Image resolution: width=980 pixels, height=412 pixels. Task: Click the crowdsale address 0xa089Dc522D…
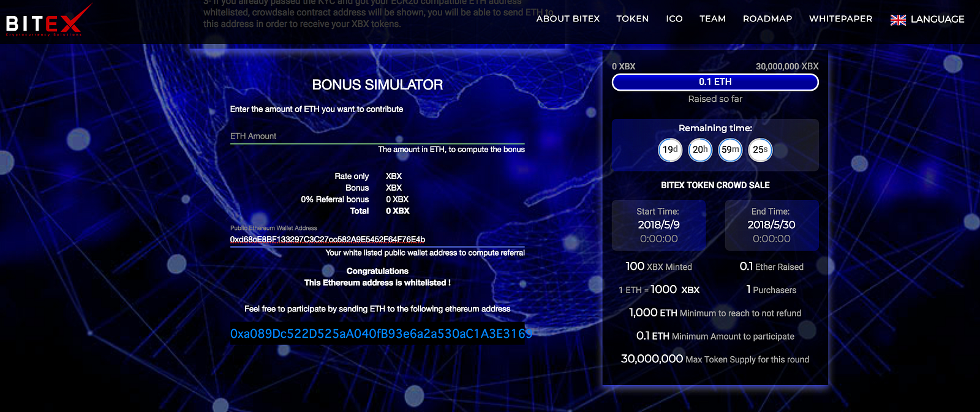coord(381,334)
